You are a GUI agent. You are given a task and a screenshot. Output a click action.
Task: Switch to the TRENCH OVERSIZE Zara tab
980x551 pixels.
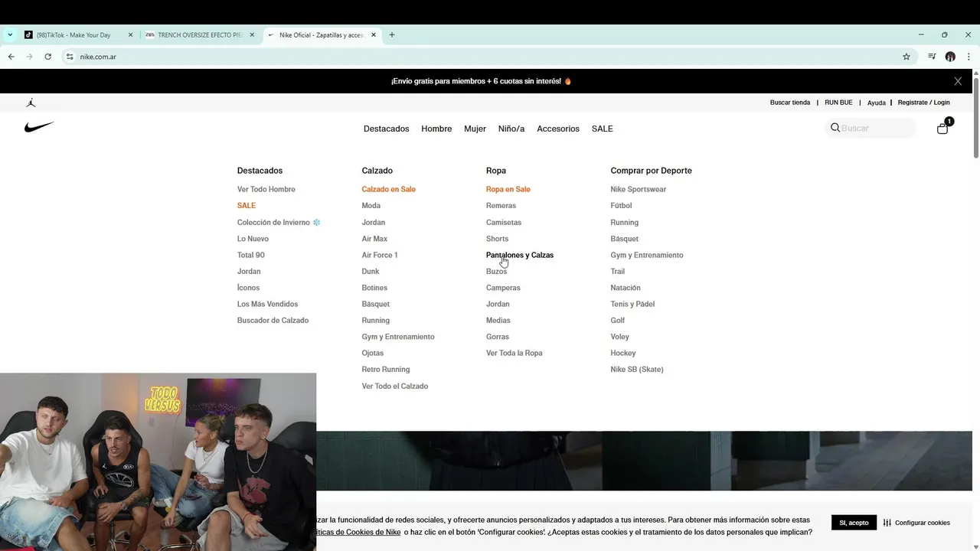200,35
